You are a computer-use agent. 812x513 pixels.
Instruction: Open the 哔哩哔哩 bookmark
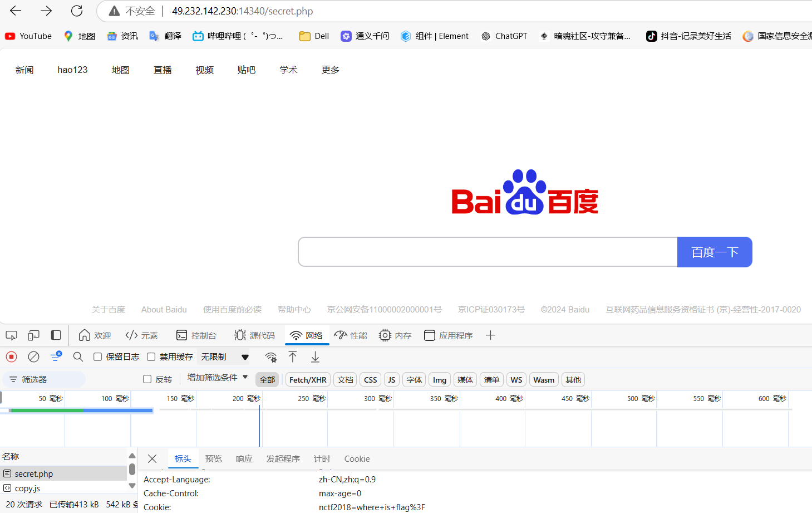[238, 36]
